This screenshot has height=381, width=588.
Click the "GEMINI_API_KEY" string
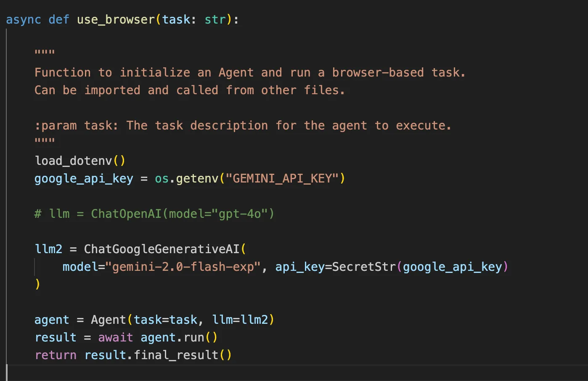[x=282, y=178]
